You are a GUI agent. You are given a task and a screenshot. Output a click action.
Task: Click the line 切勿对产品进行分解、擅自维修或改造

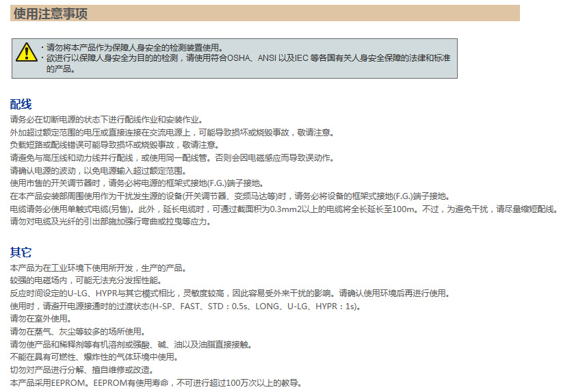click(x=82, y=370)
